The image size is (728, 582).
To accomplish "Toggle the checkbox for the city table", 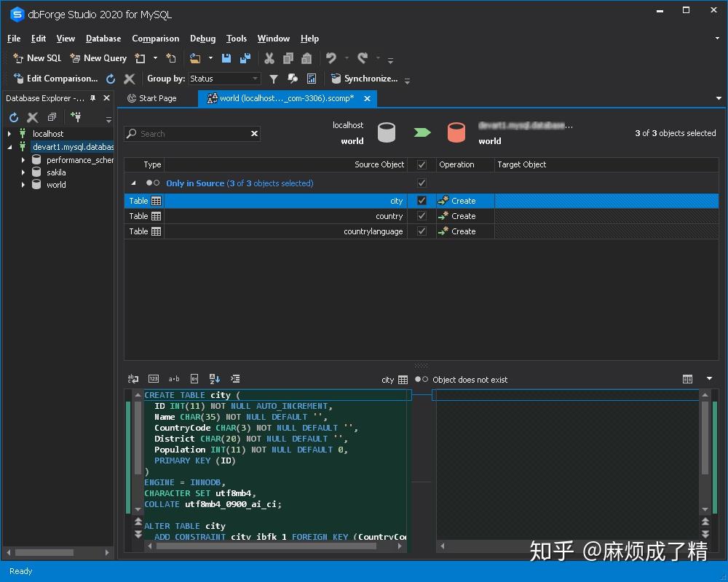I will [420, 201].
